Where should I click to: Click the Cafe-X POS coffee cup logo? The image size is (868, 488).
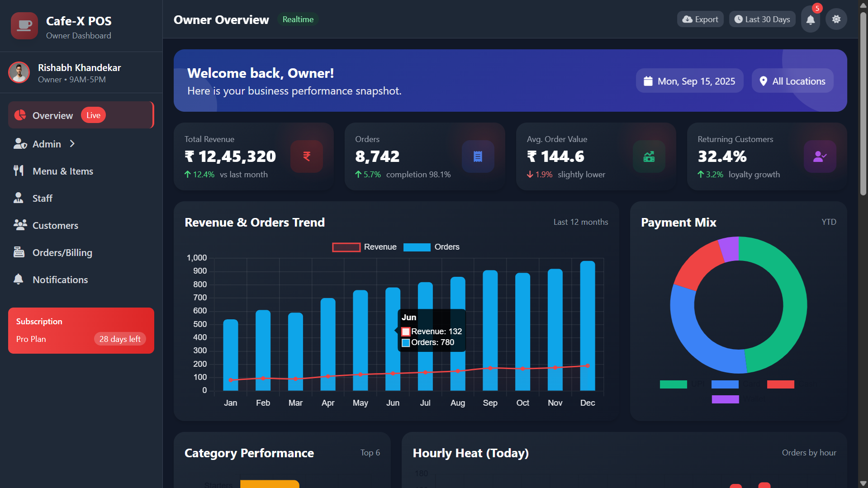(x=24, y=26)
